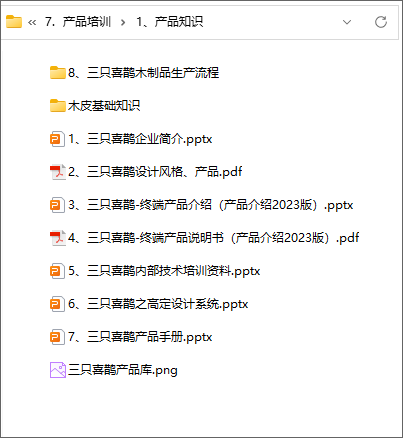Screen dimensions: 403x438
Task: Go to 7. 产品培训 breadcrumb folder
Action: click(78, 22)
